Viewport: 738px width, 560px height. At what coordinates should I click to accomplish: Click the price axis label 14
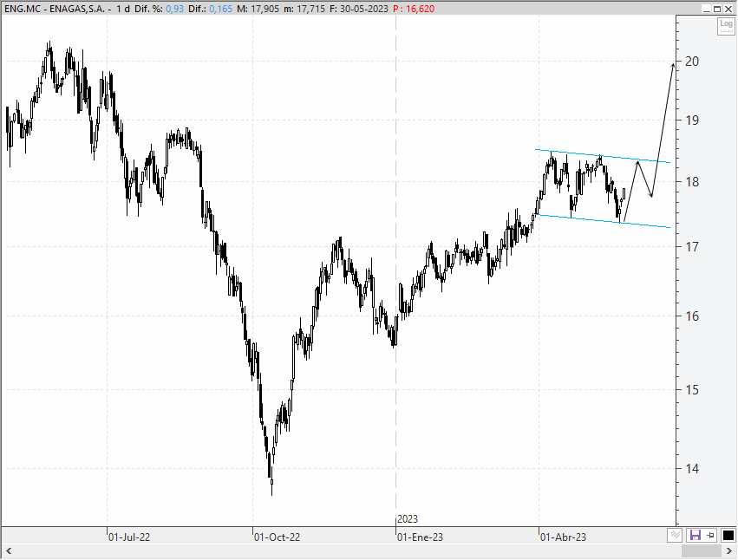coord(692,468)
